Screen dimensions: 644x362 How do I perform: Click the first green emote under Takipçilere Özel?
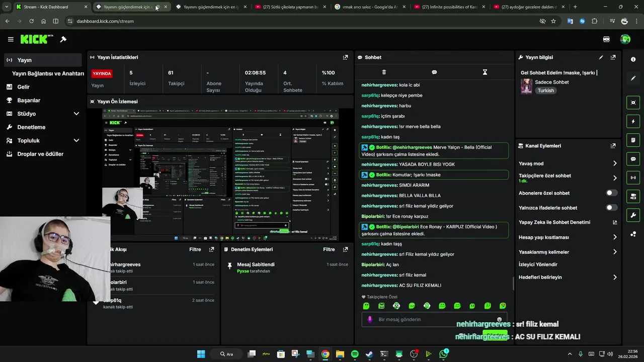click(366, 306)
